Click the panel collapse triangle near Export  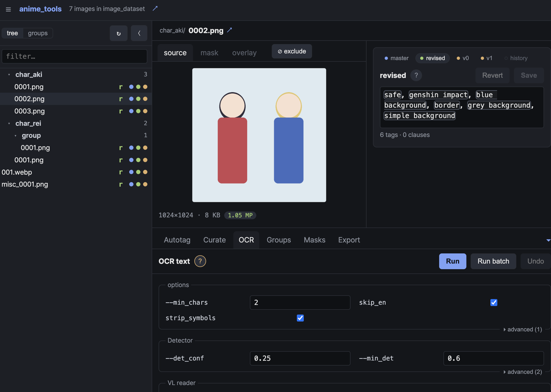point(548,240)
